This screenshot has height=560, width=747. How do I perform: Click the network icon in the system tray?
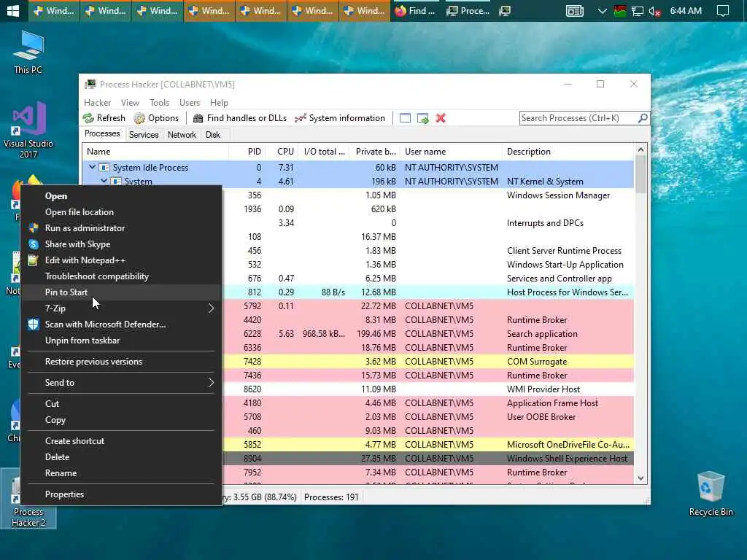tap(637, 10)
